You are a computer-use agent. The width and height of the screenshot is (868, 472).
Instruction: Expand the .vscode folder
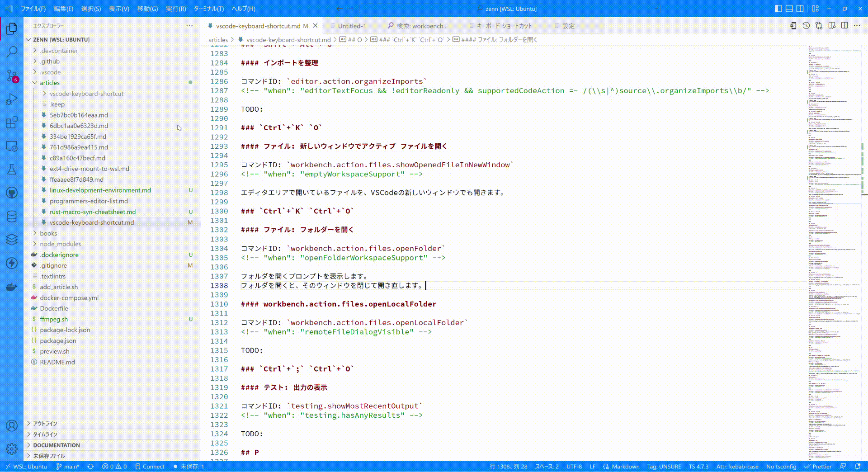tap(112, 72)
